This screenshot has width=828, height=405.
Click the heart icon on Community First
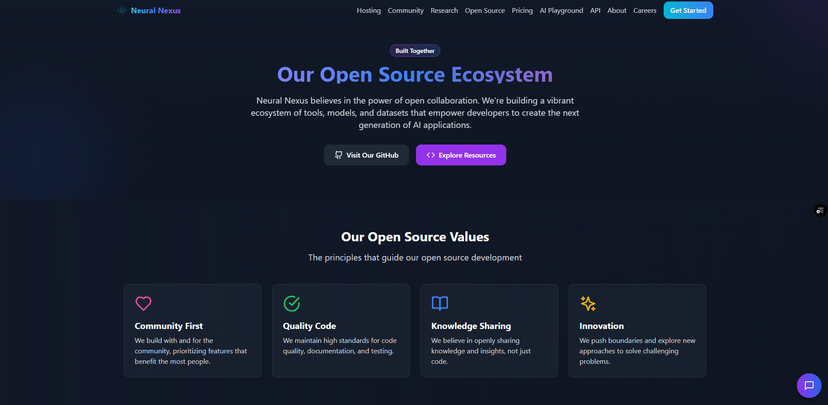(143, 303)
